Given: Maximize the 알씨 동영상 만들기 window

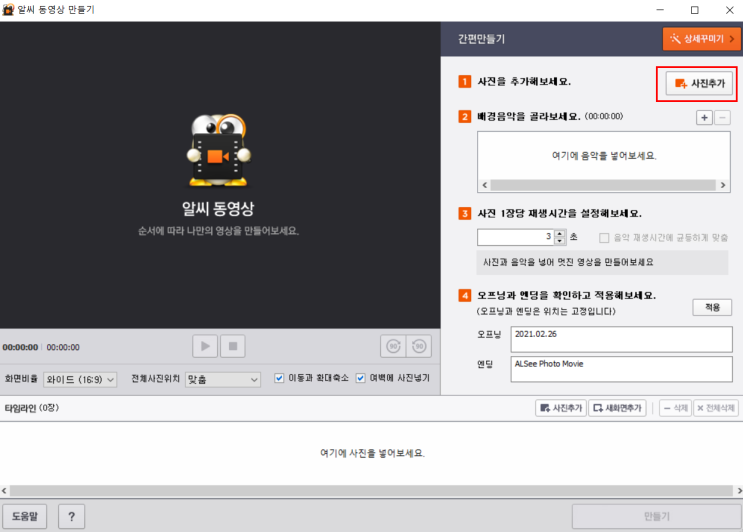Looking at the screenshot, I should click(695, 10).
